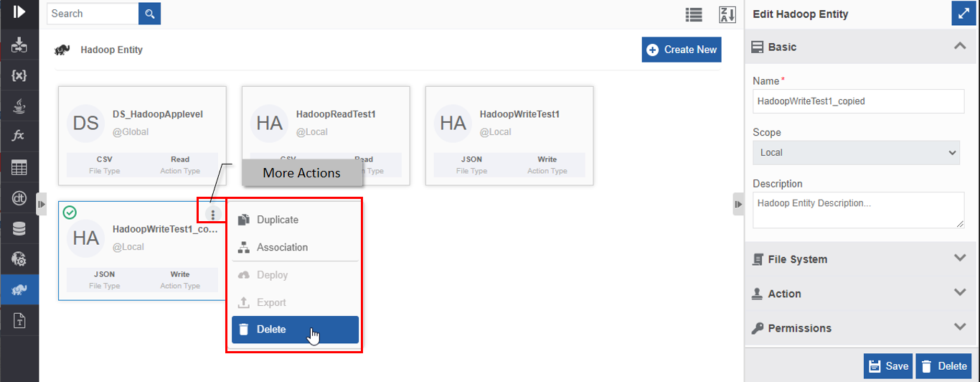Click the search magnifier button
The width and height of the screenshot is (980, 382).
click(149, 13)
